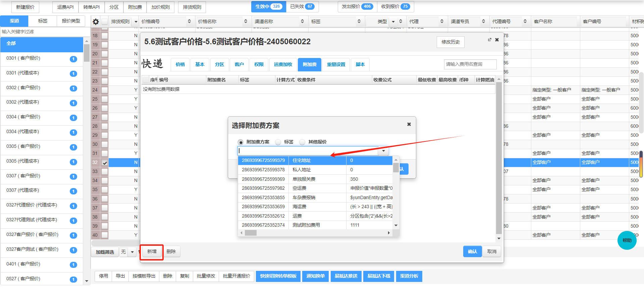This screenshot has width=644, height=295.
Task: Tick the checkbox in row 25
Action: click(x=105, y=99)
